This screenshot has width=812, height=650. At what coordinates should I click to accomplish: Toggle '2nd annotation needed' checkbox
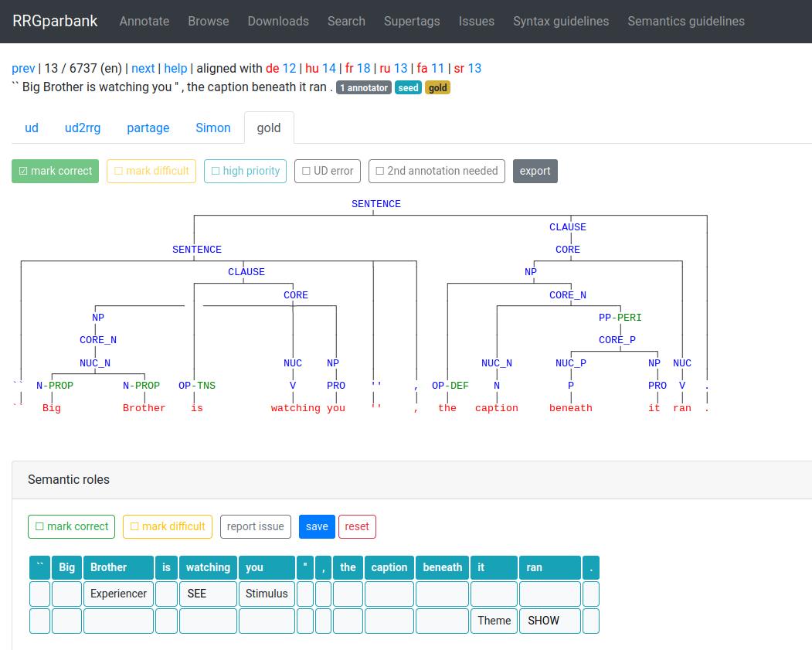(x=437, y=171)
